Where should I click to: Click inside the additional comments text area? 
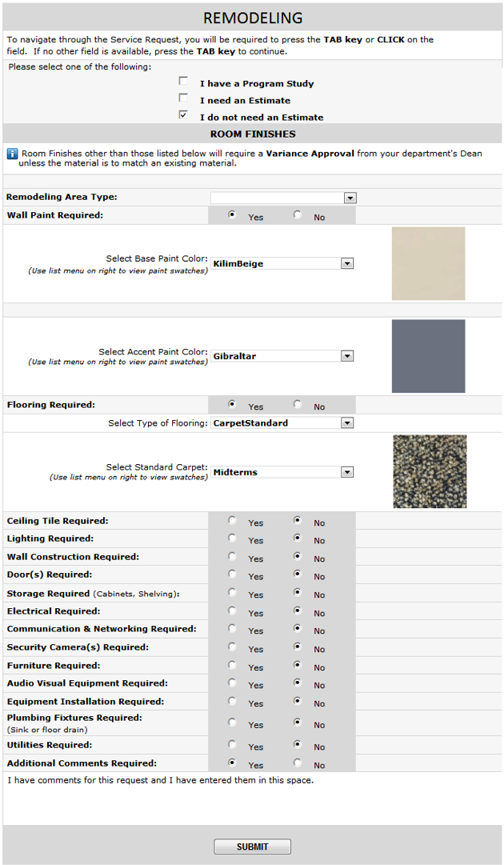252,800
